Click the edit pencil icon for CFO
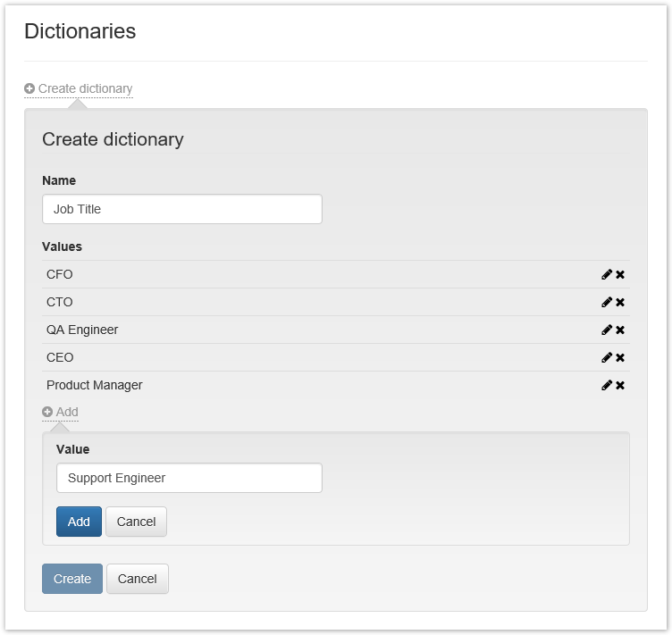Screen dimensions: 672x635 coord(607,275)
